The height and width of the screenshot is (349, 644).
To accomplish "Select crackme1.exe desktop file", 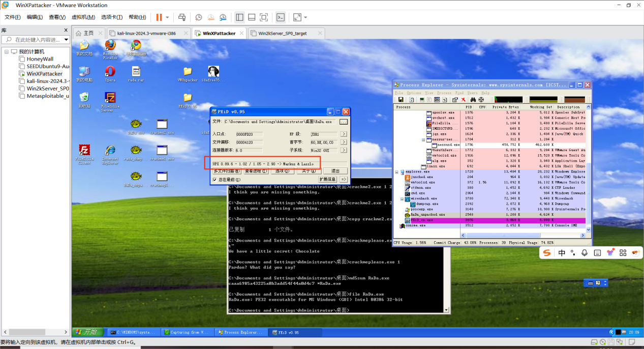I will tap(162, 152).
